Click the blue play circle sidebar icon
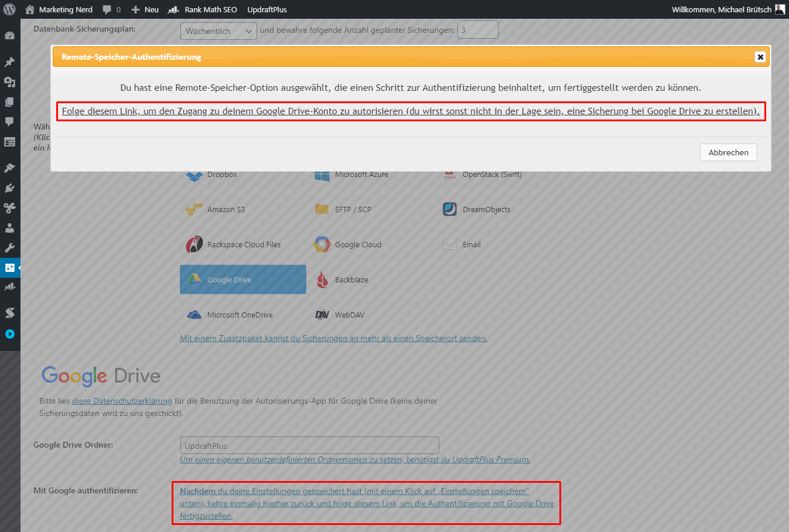 pyautogui.click(x=9, y=334)
